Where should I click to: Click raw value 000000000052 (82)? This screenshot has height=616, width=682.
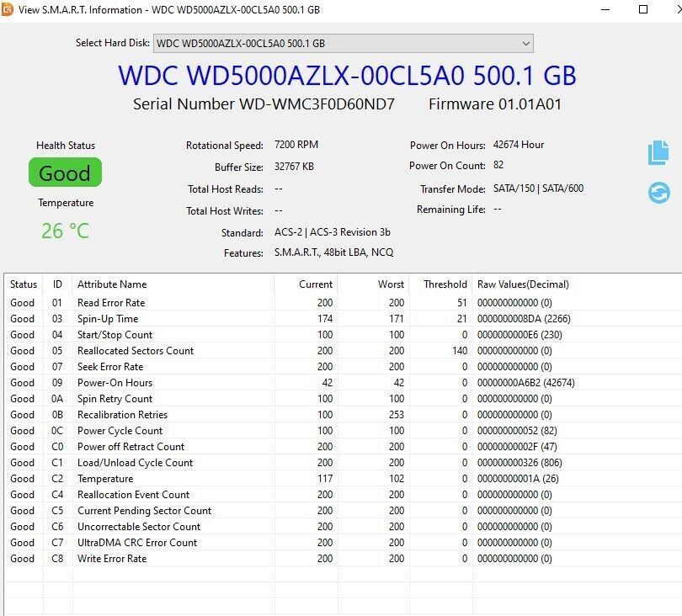(517, 431)
